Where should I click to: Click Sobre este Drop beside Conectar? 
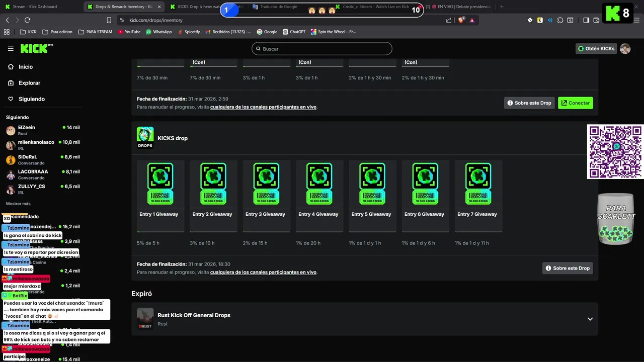[x=529, y=103]
